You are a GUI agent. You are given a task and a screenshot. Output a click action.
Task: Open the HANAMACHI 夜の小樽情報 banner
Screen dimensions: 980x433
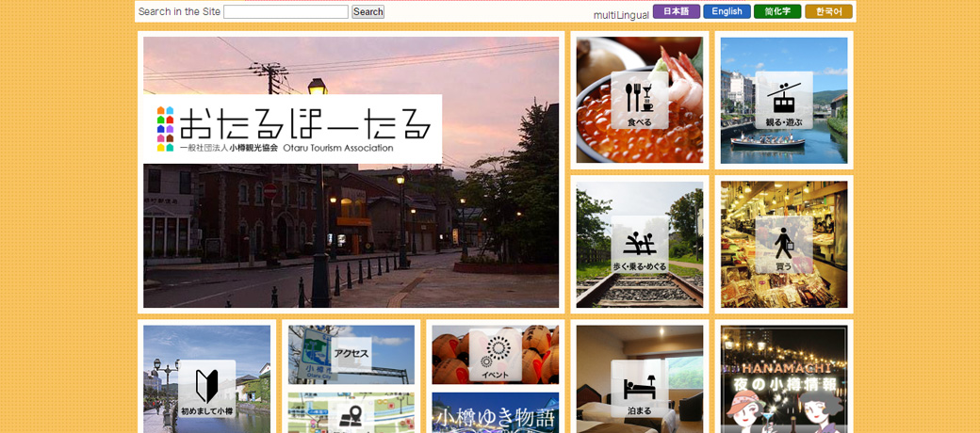(x=784, y=379)
